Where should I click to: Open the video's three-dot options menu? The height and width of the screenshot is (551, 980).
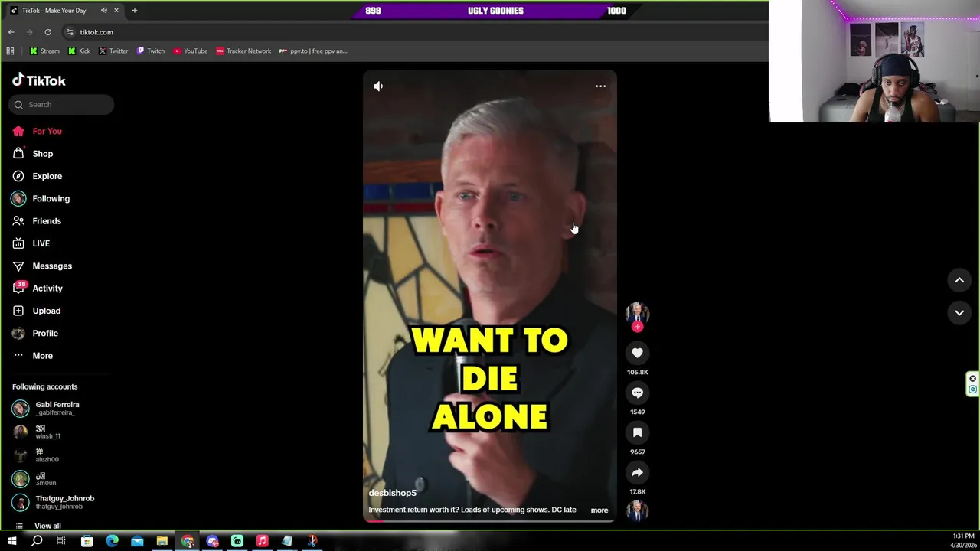(600, 86)
